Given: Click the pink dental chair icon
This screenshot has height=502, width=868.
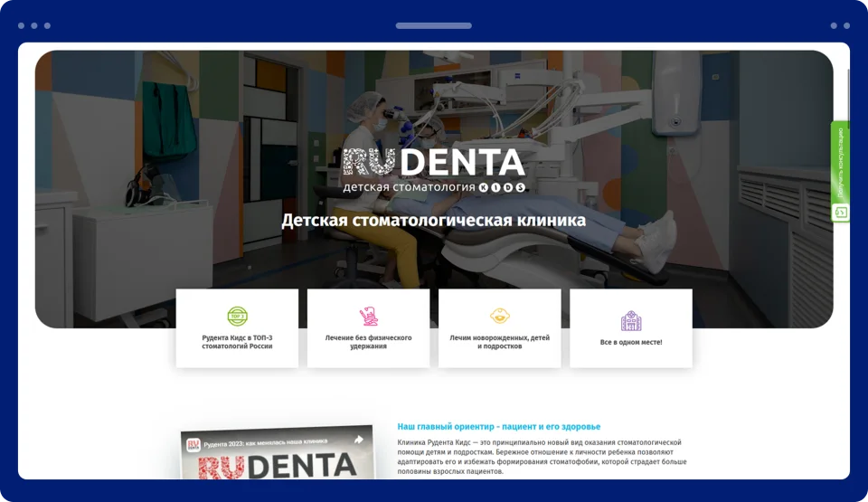Looking at the screenshot, I should pos(368,317).
